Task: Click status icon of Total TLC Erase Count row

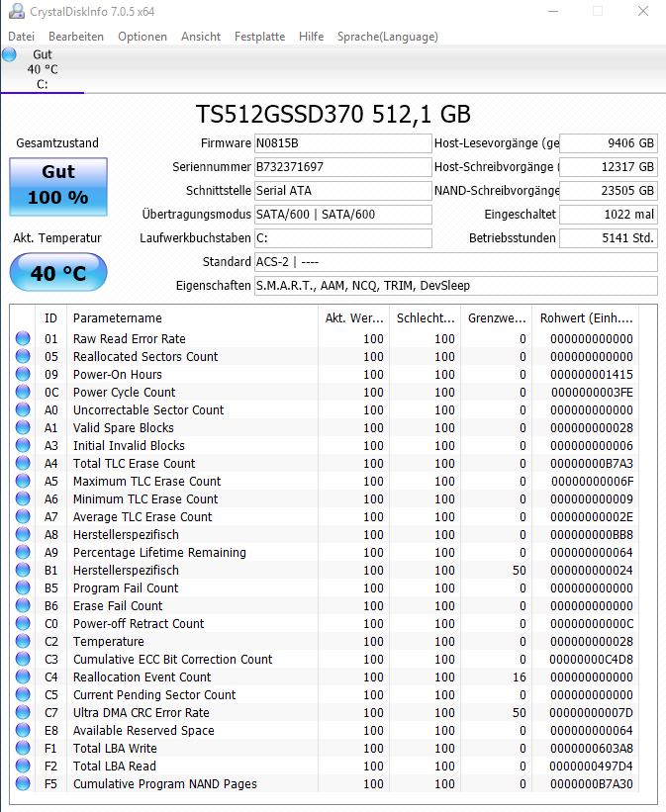Action: pyautogui.click(x=23, y=463)
